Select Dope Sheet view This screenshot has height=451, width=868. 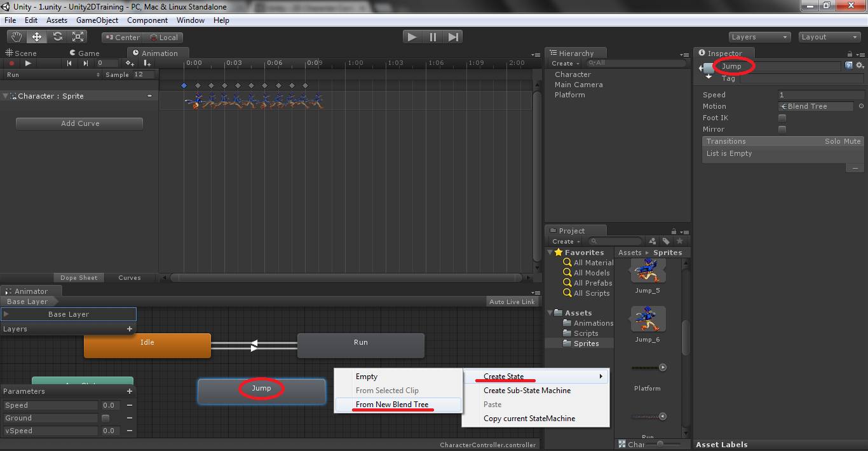tap(79, 277)
